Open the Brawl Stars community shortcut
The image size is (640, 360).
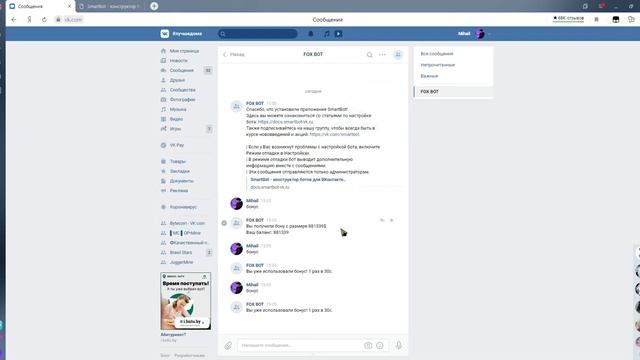tap(181, 253)
